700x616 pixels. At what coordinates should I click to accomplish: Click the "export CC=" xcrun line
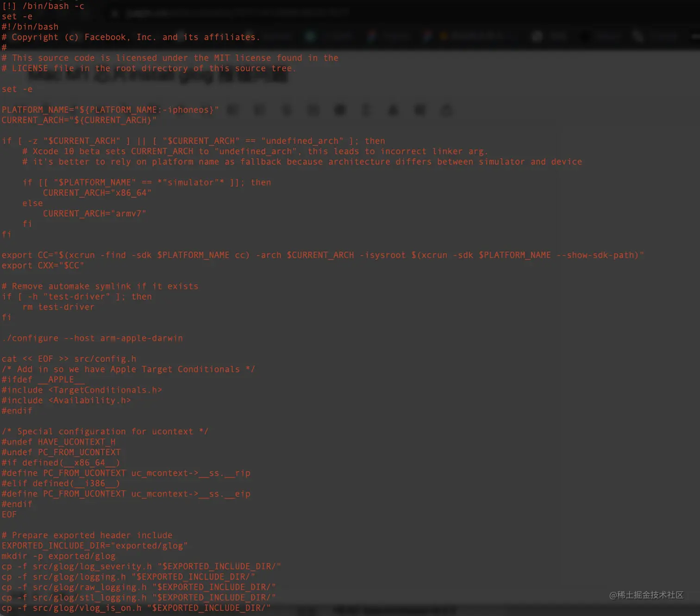click(x=323, y=255)
